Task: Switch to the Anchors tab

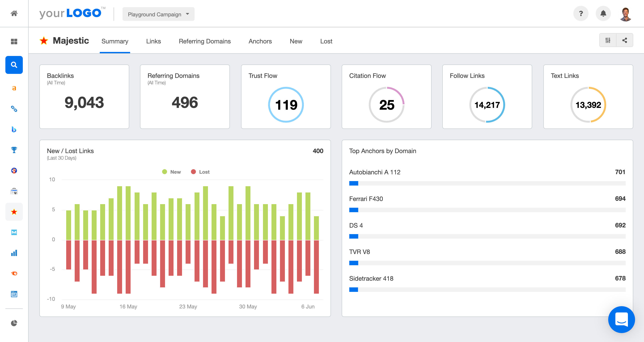Action: pyautogui.click(x=260, y=41)
